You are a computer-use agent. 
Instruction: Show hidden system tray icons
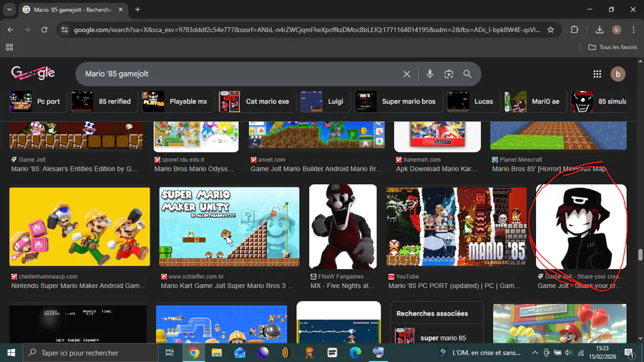[x=535, y=353]
